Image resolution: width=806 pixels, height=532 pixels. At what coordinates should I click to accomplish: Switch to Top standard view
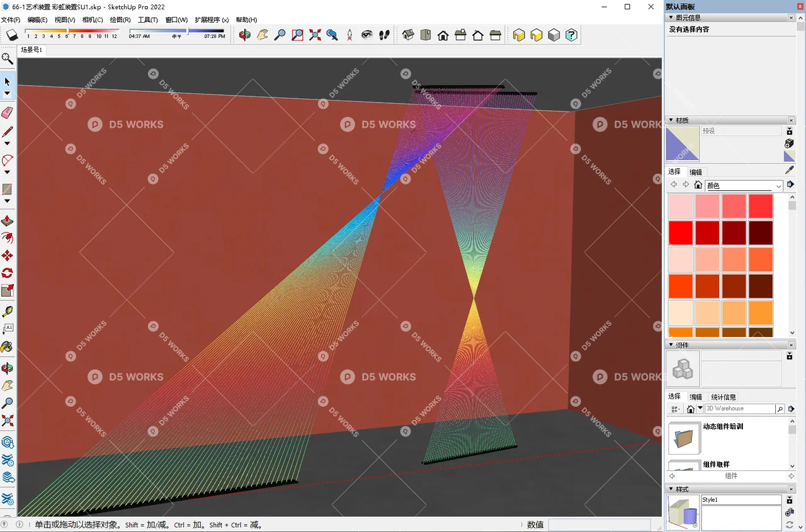click(x=426, y=35)
